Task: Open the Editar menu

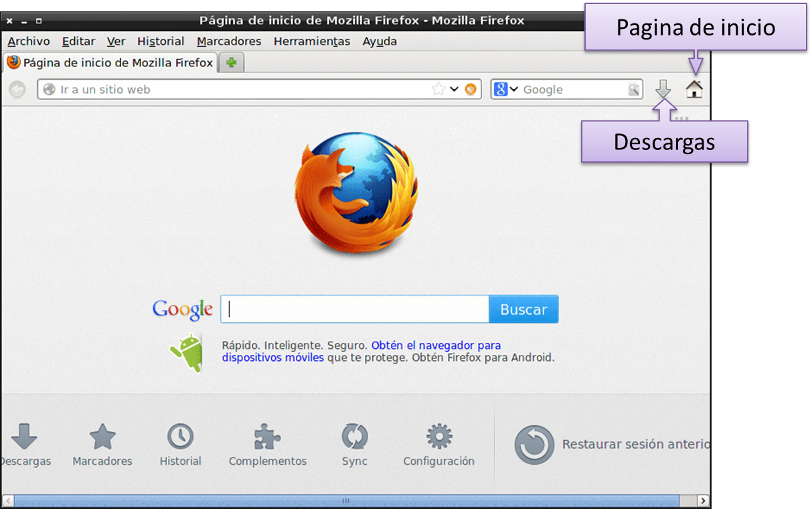Action: 78,41
